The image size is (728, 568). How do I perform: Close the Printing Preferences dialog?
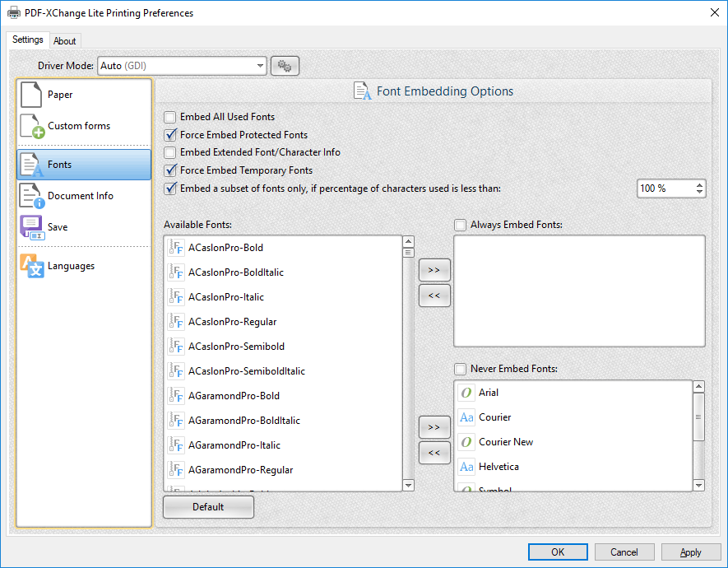715,12
